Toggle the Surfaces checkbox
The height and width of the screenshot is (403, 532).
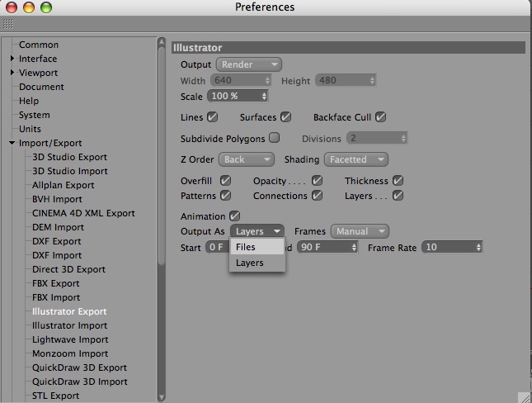point(285,117)
